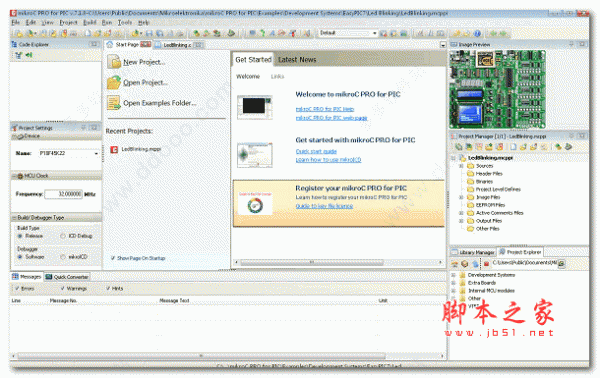
Task: Select the mikroICD debugger radio button
Action: (x=63, y=257)
